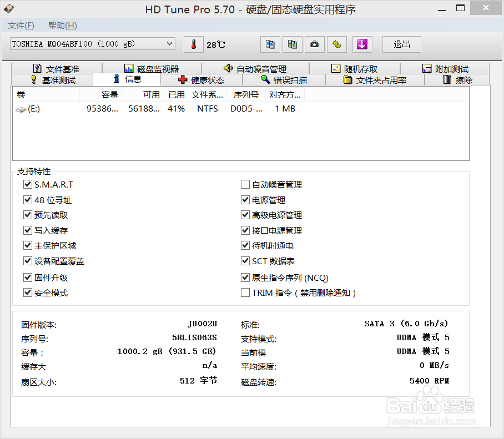Click the 序列号 column header
The height and width of the screenshot is (439, 504).
(246, 94)
